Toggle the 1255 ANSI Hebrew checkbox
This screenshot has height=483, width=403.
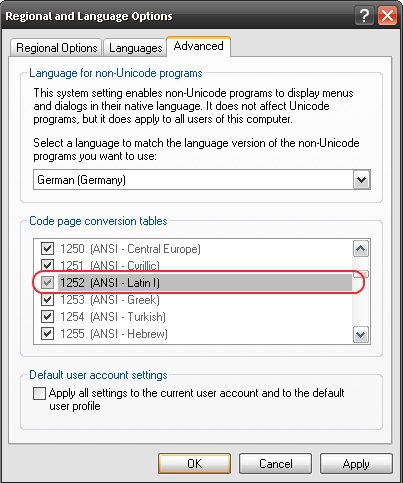click(x=47, y=333)
